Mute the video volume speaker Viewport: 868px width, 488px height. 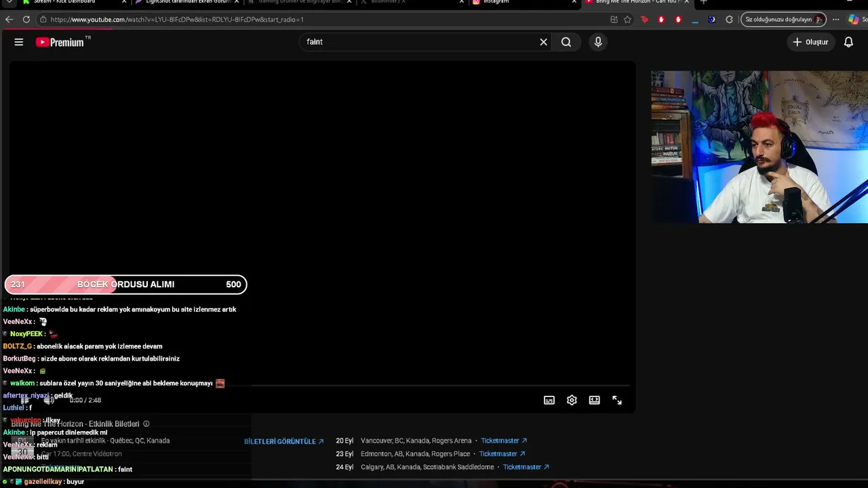pyautogui.click(x=49, y=400)
